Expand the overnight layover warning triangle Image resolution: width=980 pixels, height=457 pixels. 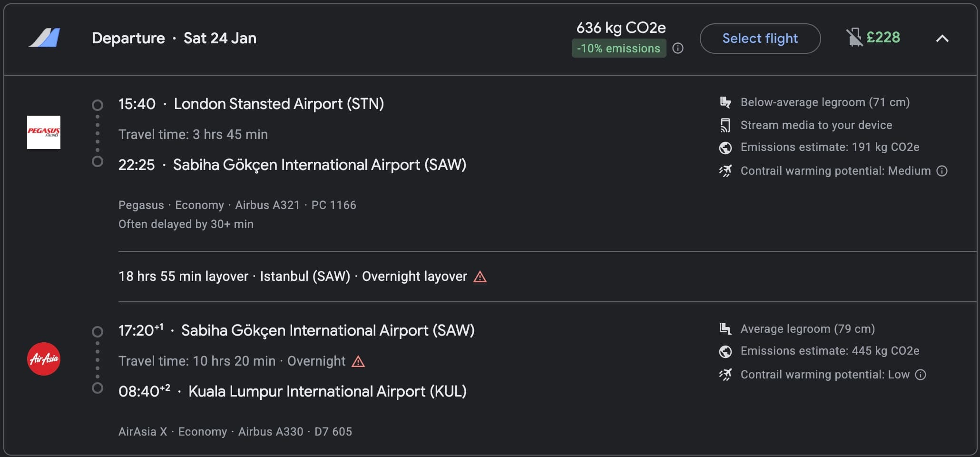[x=480, y=276]
